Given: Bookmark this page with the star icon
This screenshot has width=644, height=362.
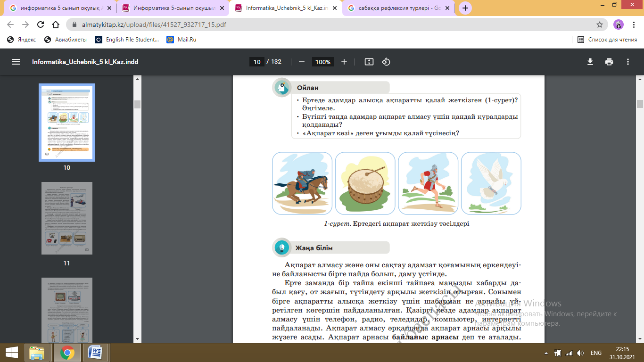Looking at the screenshot, I should click(x=600, y=25).
